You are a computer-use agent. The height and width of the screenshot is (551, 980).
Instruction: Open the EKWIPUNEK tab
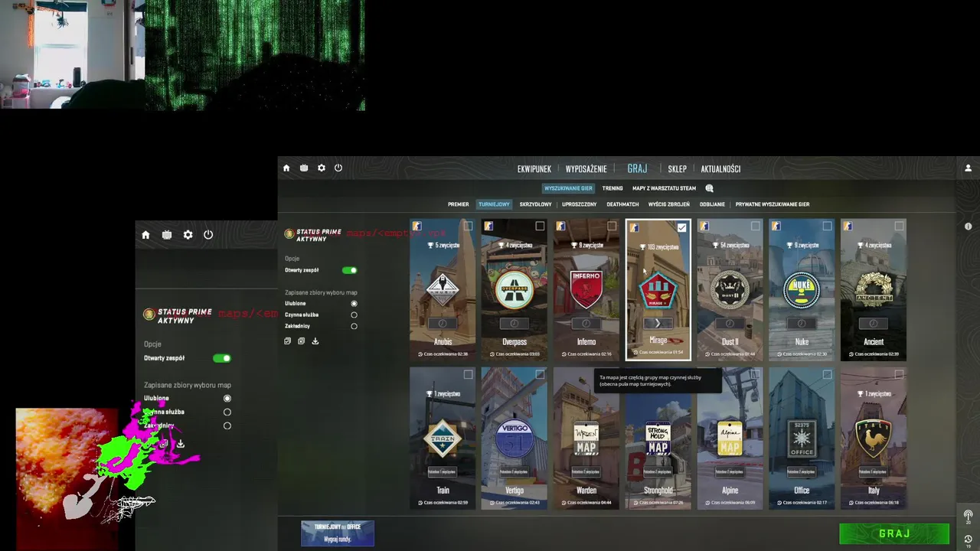[534, 168]
